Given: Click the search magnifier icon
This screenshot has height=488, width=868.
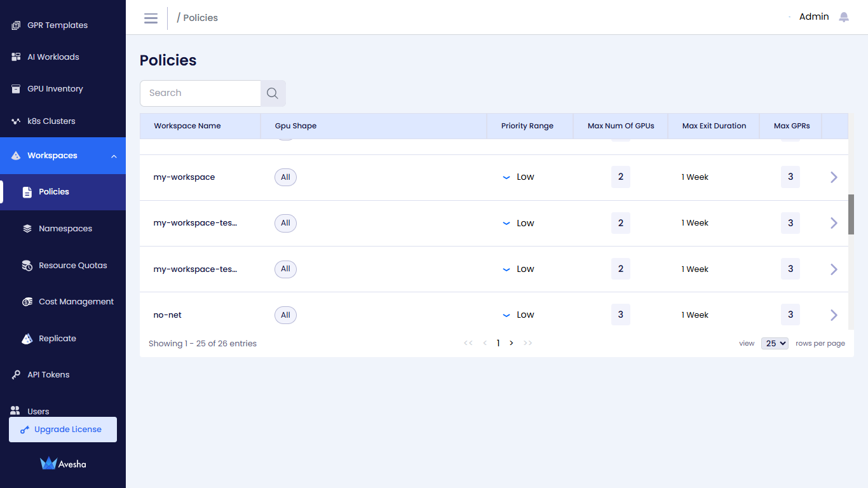Looking at the screenshot, I should click(x=273, y=93).
